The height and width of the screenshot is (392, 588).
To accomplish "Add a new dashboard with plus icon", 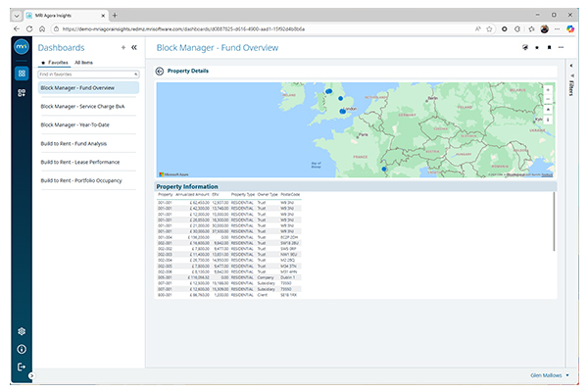I will pyautogui.click(x=122, y=47).
